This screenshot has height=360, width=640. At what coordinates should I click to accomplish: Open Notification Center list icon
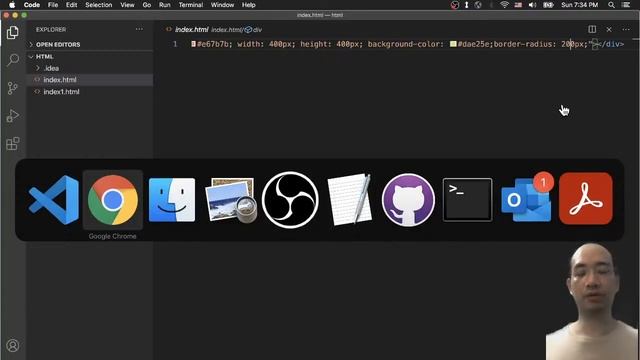tap(626, 5)
